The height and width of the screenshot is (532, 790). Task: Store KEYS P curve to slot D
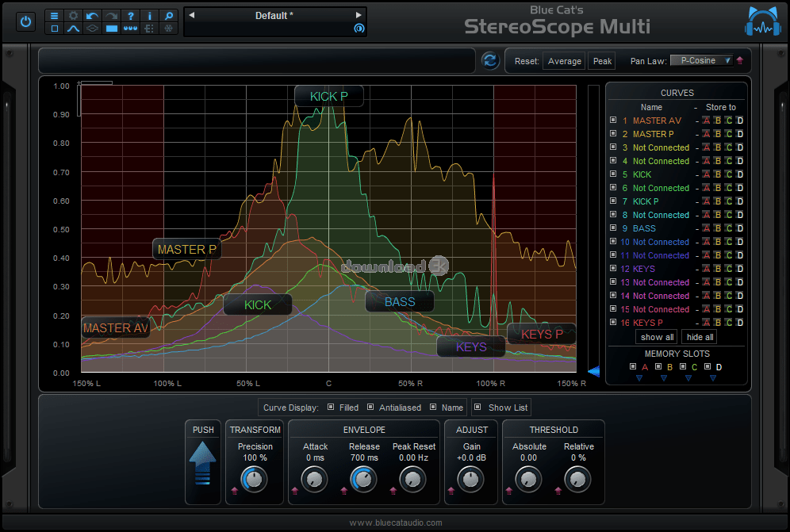click(739, 323)
